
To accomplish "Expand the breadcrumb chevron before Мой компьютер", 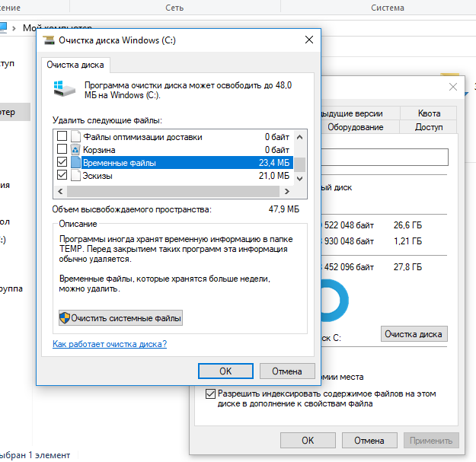I will (14, 28).
